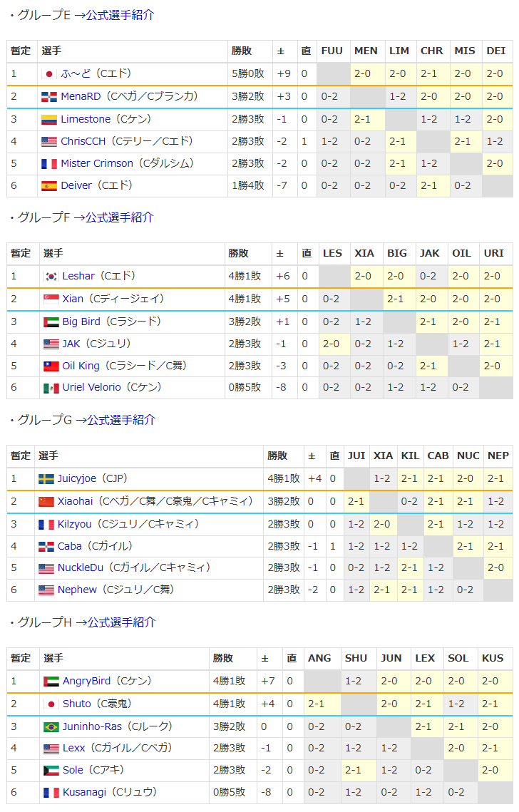Click the Taiwan flag beside Oil King
Image resolution: width=519 pixels, height=812 pixels.
(51, 366)
